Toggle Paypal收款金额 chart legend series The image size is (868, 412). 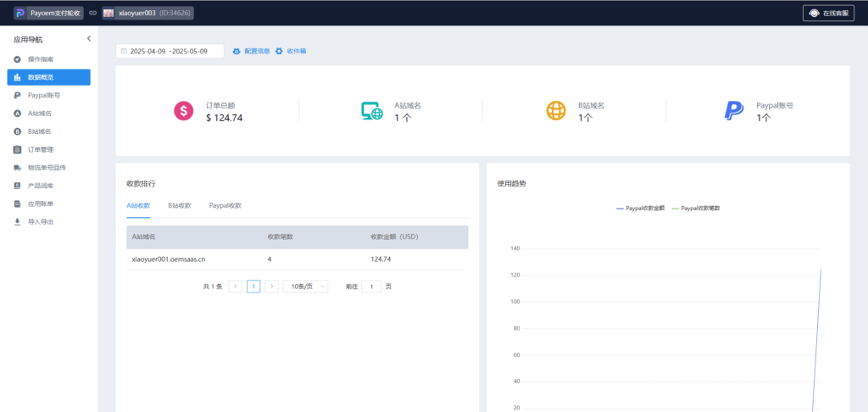641,208
